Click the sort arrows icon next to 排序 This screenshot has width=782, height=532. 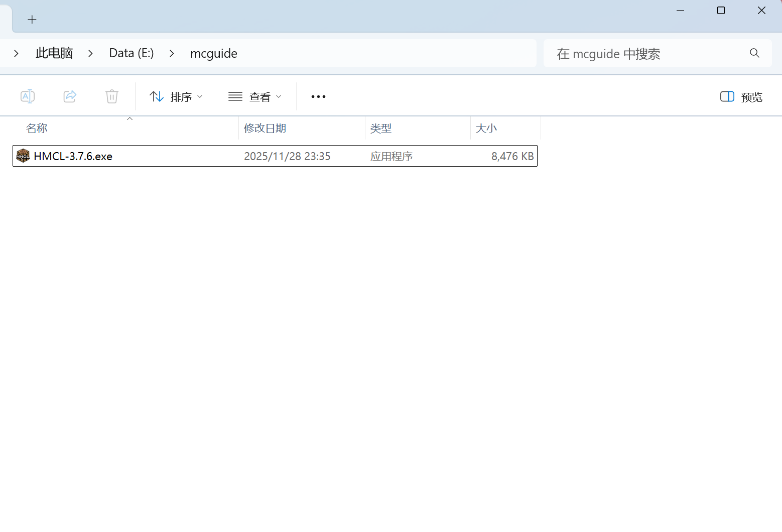click(156, 96)
